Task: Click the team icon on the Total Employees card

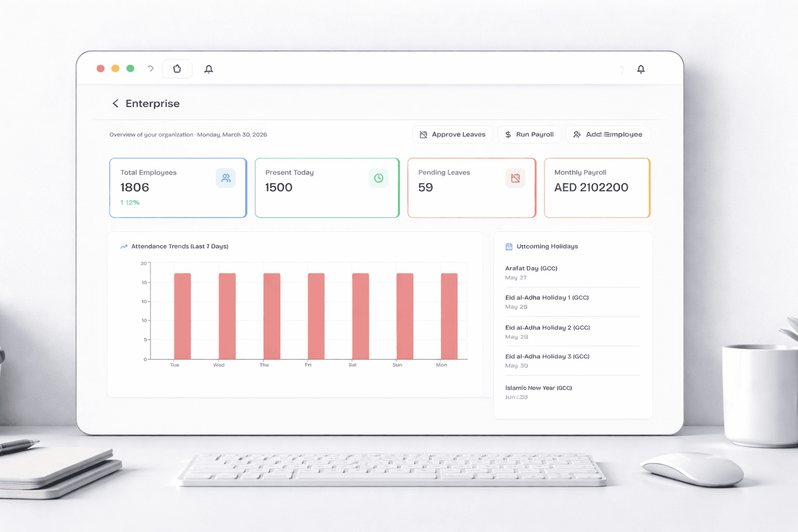Action: pyautogui.click(x=225, y=178)
